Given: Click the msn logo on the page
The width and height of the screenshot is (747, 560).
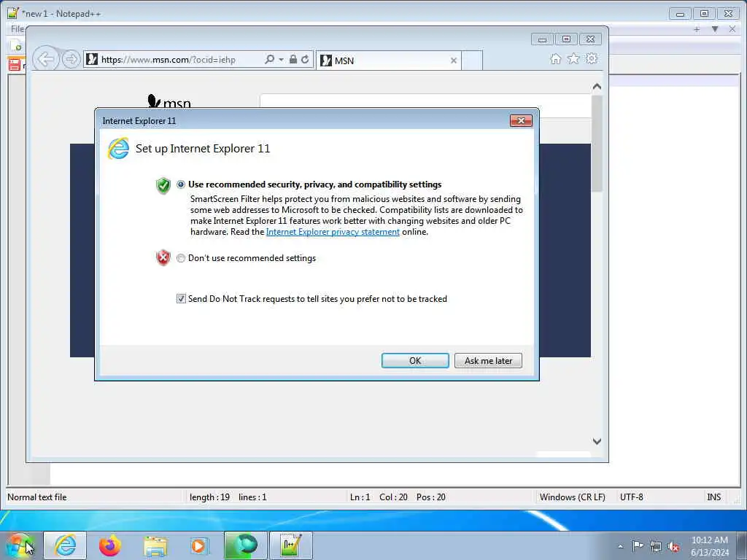Looking at the screenshot, I should click(x=169, y=101).
